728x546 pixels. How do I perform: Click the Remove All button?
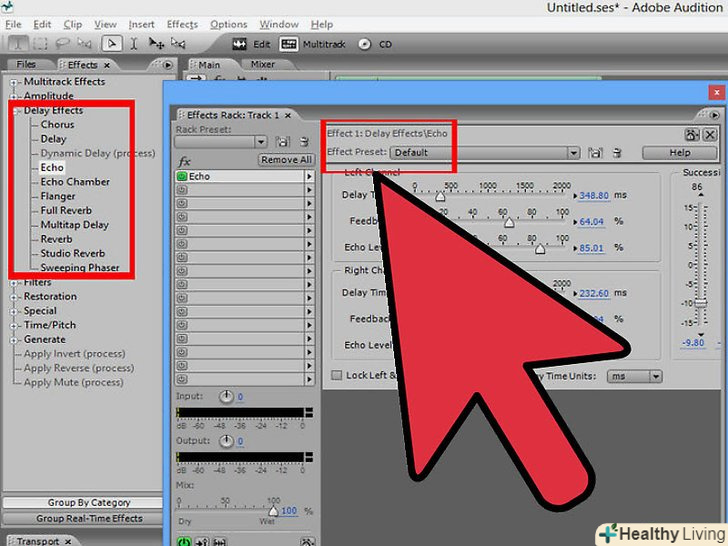[286, 160]
